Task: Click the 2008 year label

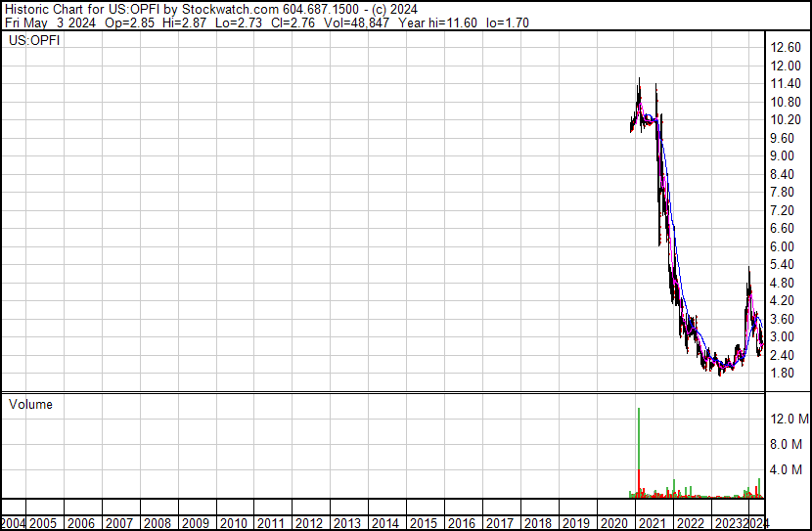Action: coord(158,523)
